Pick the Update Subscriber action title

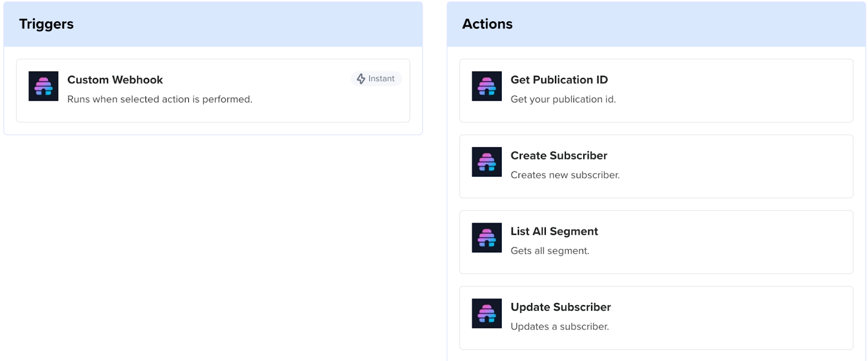click(560, 307)
